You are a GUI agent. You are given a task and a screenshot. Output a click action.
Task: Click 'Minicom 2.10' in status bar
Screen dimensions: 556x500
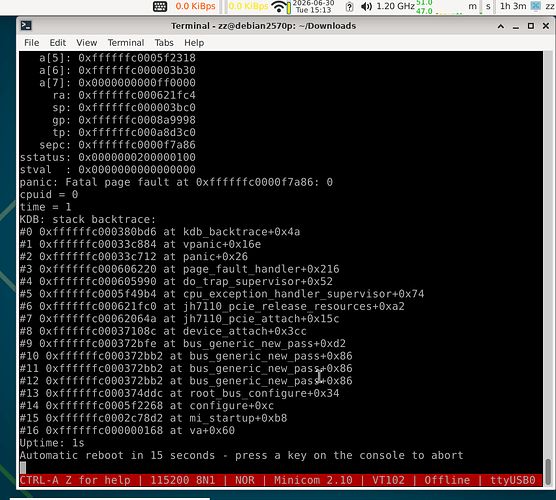point(313,480)
